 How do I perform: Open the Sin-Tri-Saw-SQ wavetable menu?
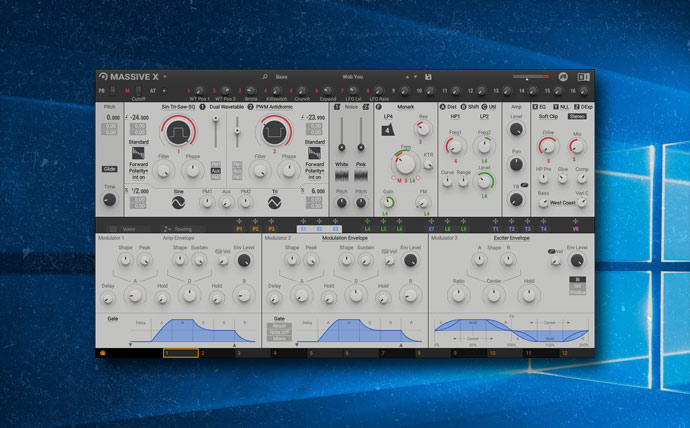(x=178, y=107)
